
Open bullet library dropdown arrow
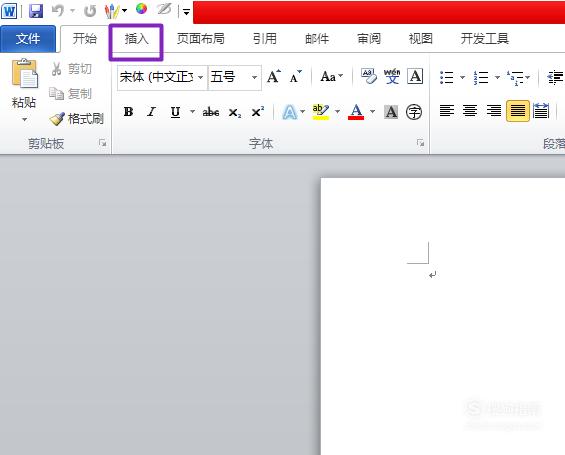pyautogui.click(x=462, y=77)
